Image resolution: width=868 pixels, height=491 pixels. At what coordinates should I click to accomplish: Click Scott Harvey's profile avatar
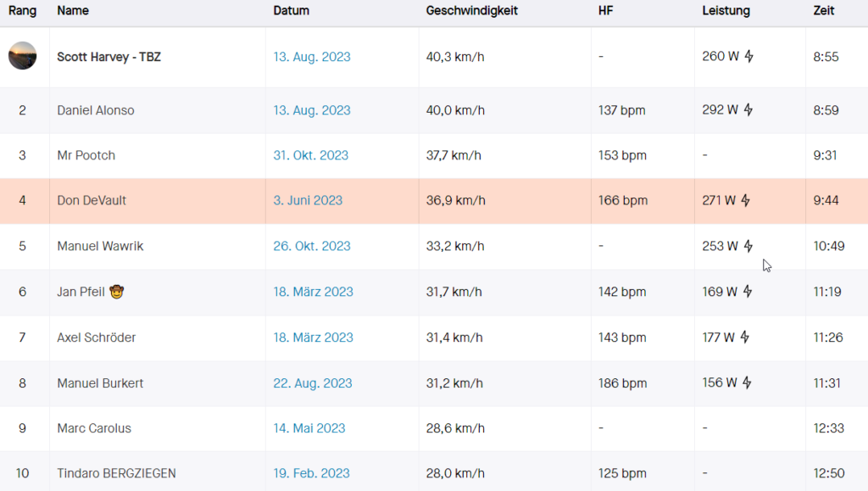[22, 56]
